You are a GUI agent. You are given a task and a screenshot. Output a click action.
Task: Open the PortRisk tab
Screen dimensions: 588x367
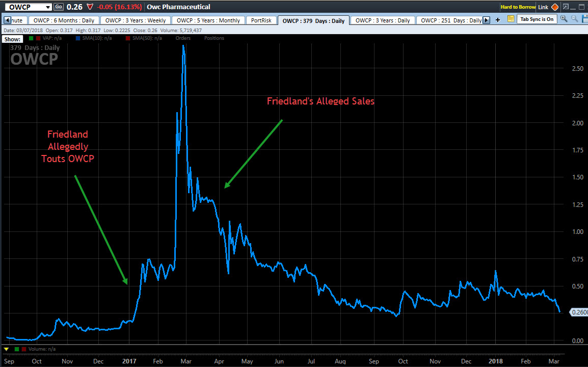(262, 20)
